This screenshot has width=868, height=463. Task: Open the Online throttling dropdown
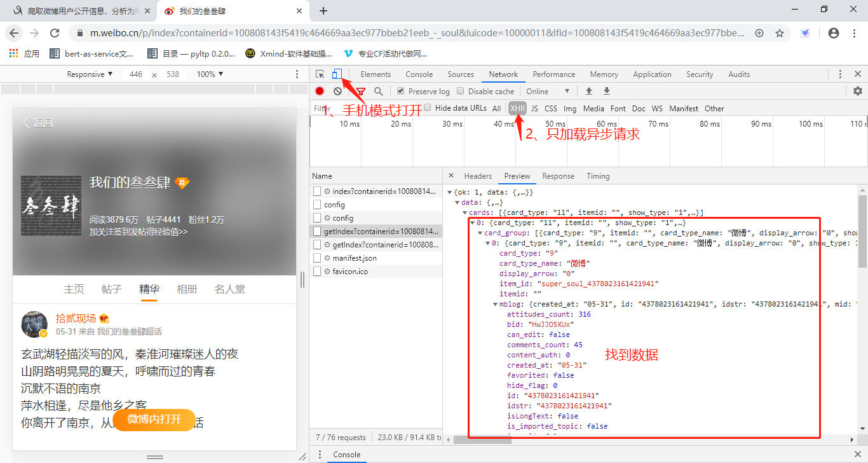548,92
